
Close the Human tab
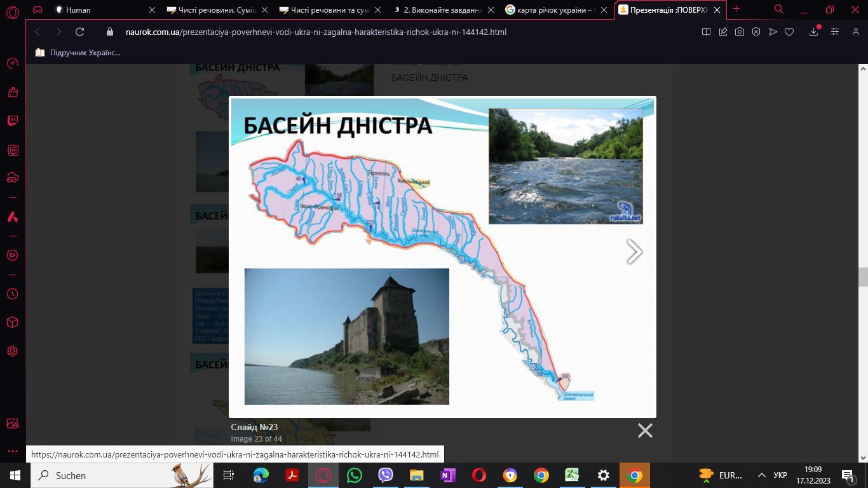coord(152,10)
